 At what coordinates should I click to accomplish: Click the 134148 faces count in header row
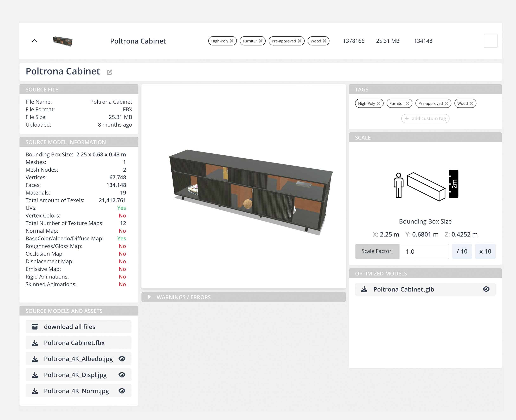click(423, 41)
